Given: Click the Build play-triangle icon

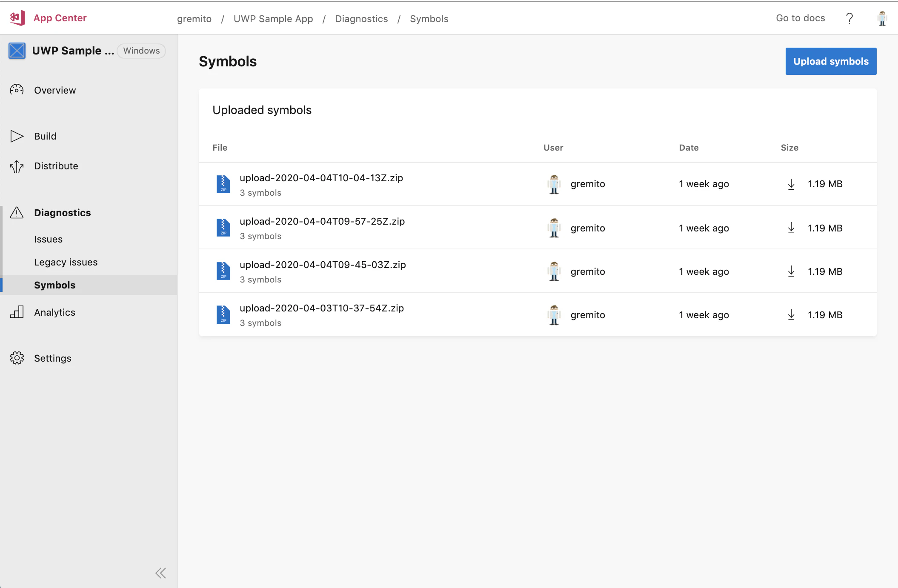Looking at the screenshot, I should (x=17, y=136).
